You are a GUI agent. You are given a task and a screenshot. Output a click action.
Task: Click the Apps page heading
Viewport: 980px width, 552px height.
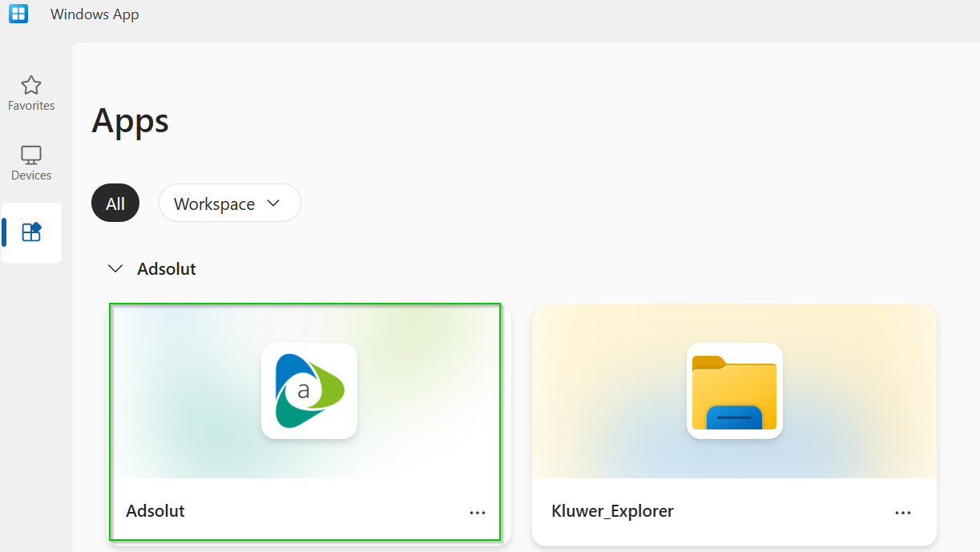point(131,121)
